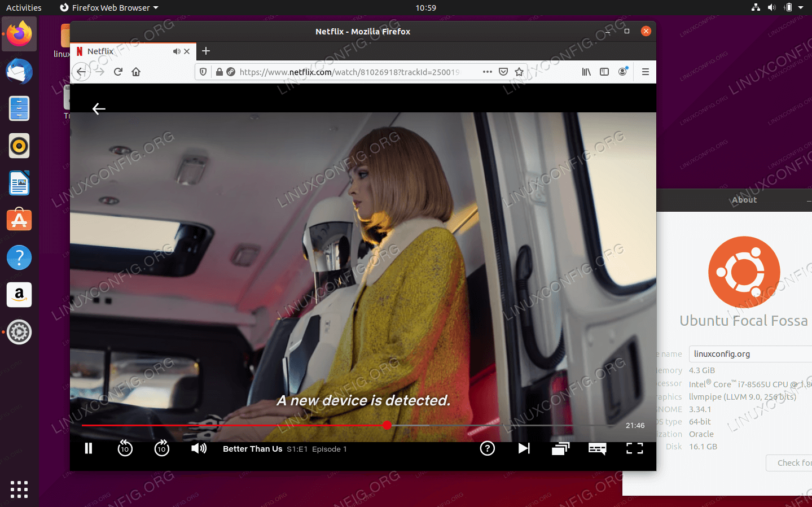Play the next episode
Viewport: 812px width, 507px height.
coord(524,448)
